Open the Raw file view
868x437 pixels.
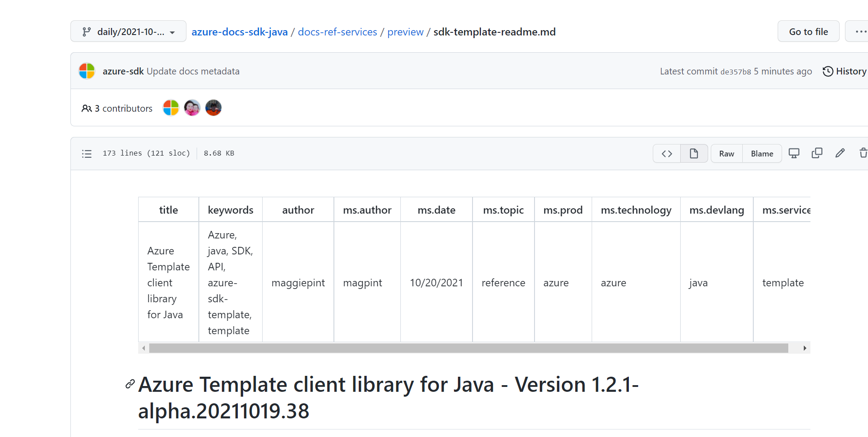pyautogui.click(x=726, y=154)
